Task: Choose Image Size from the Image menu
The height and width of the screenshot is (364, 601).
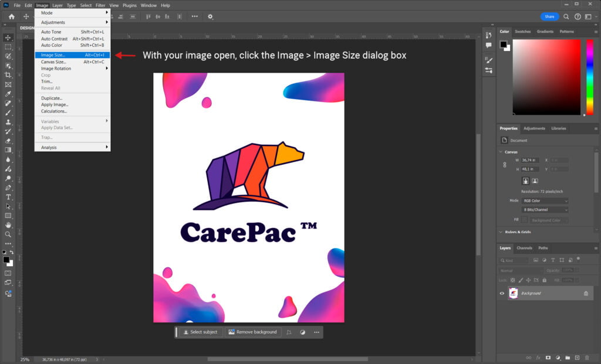Action: pyautogui.click(x=56, y=54)
